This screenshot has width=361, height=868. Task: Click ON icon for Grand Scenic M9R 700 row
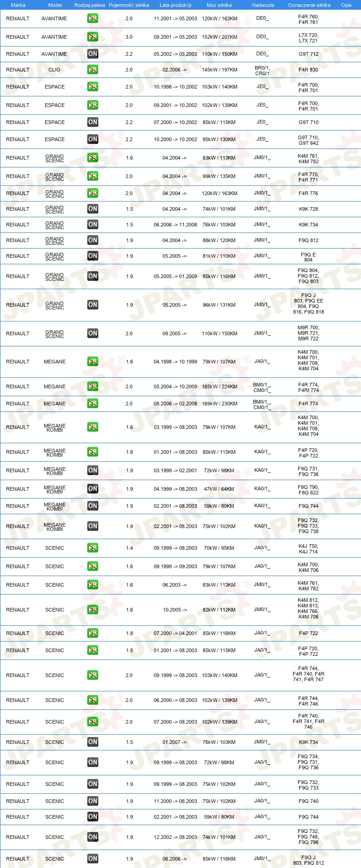point(93,333)
